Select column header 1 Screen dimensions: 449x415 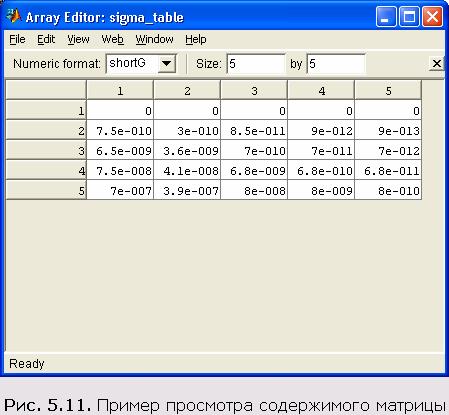(x=120, y=90)
